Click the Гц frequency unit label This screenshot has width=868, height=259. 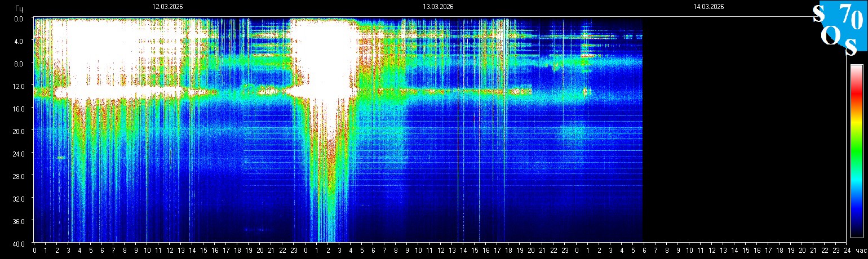19,8
